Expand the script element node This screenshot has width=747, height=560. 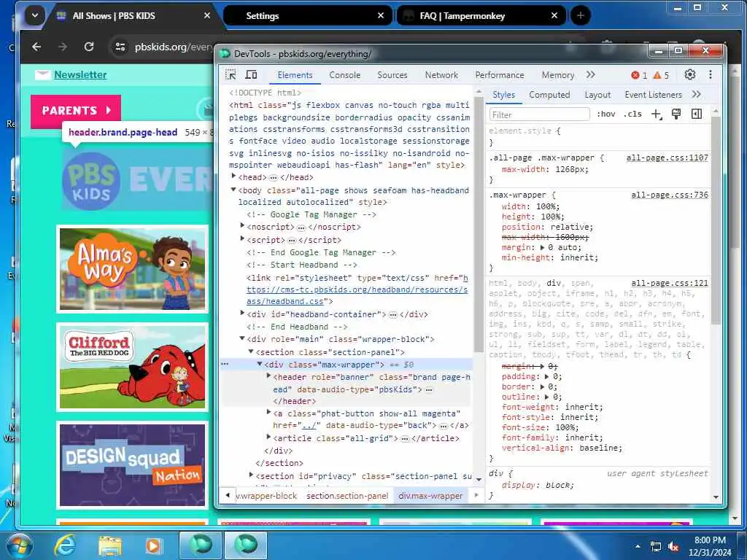pyautogui.click(x=242, y=239)
